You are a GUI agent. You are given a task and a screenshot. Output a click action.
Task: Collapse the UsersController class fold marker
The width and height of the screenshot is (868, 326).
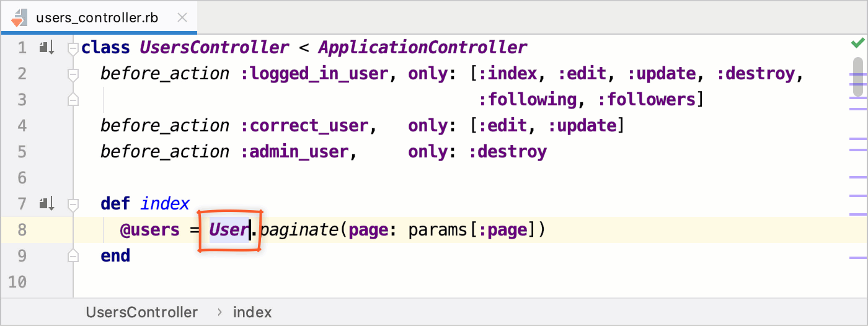click(x=73, y=47)
